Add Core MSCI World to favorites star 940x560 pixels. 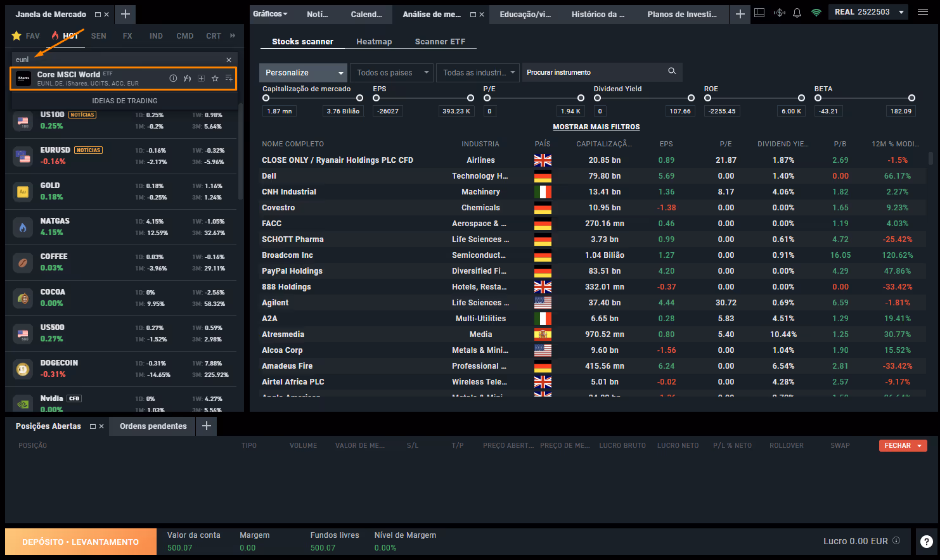coord(215,79)
